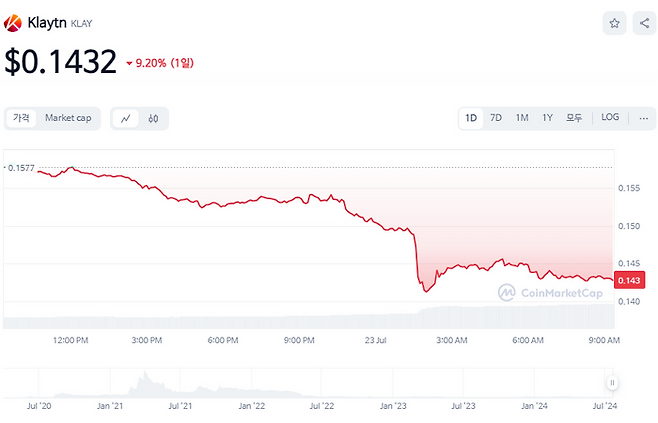The width and height of the screenshot is (658, 423).
Task: Switch to line chart view icon
Action: pyautogui.click(x=126, y=118)
